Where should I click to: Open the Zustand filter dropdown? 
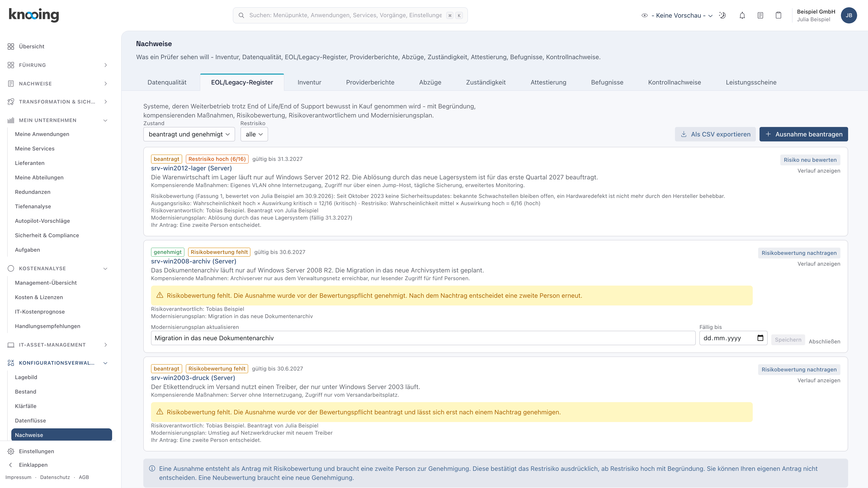pos(189,134)
